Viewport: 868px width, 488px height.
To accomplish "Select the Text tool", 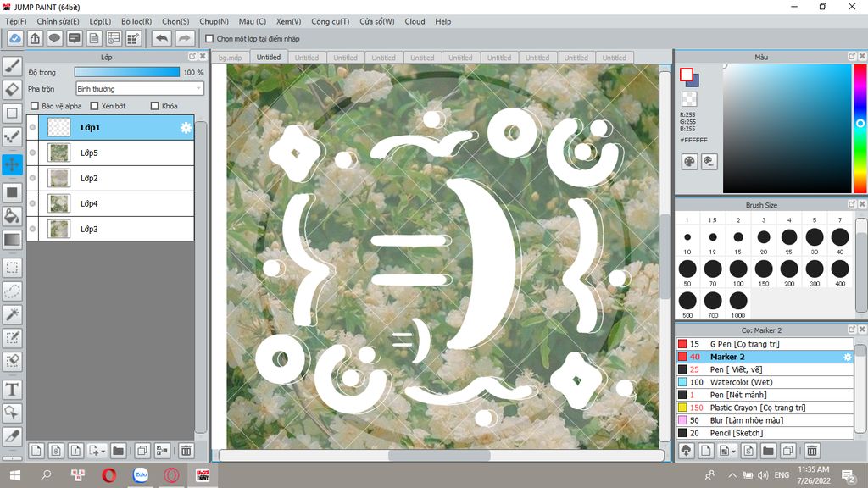I will pos(12,390).
